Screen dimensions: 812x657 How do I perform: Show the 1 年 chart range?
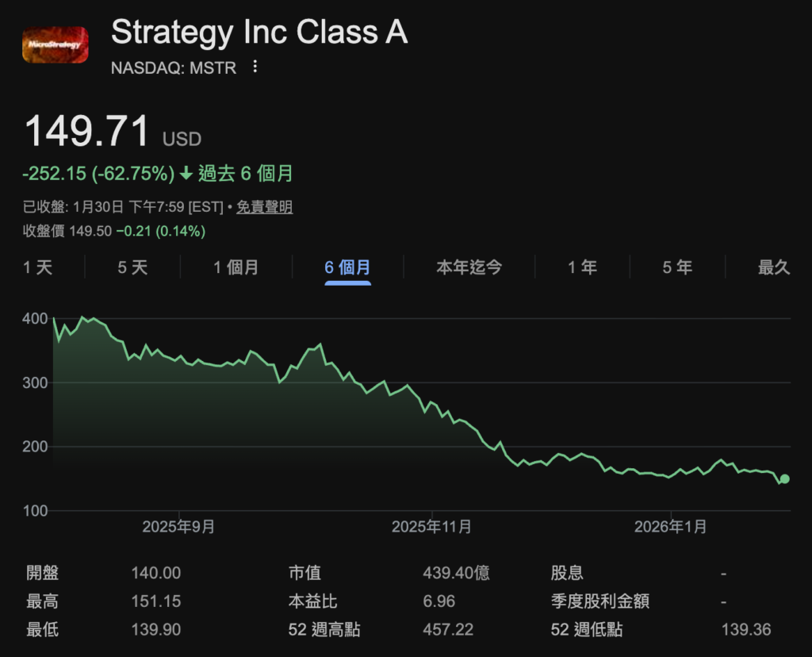tap(582, 267)
